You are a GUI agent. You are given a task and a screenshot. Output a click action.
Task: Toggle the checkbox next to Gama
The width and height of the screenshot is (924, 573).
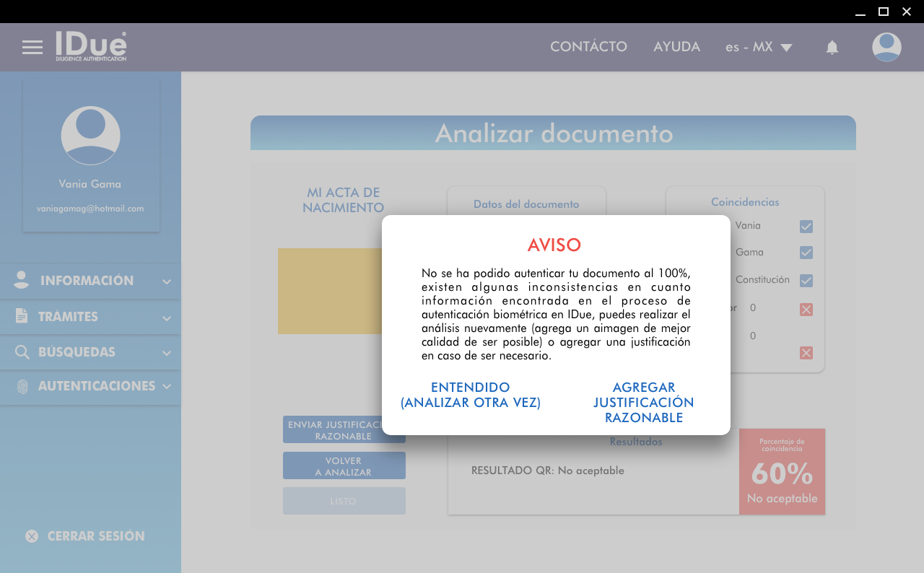pos(806,253)
